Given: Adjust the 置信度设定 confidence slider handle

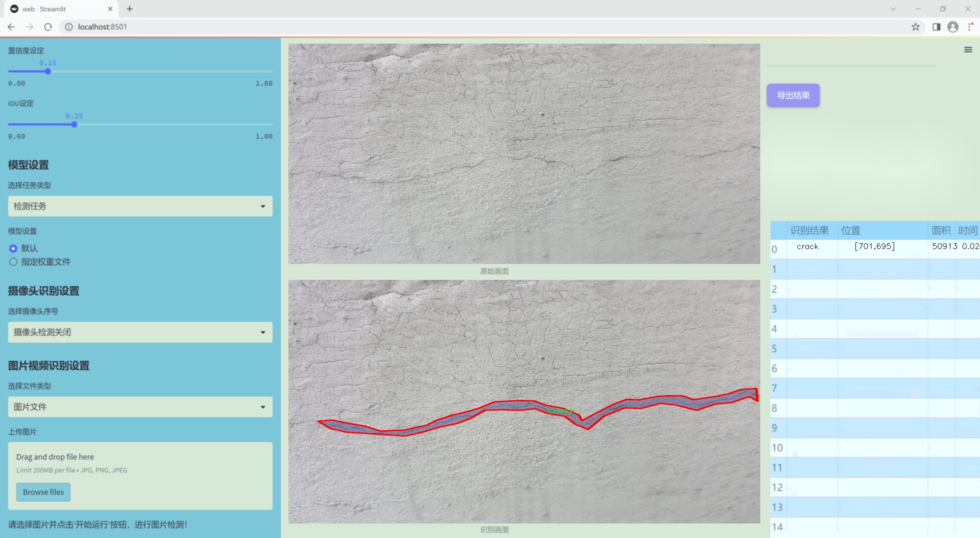Looking at the screenshot, I should pos(48,72).
